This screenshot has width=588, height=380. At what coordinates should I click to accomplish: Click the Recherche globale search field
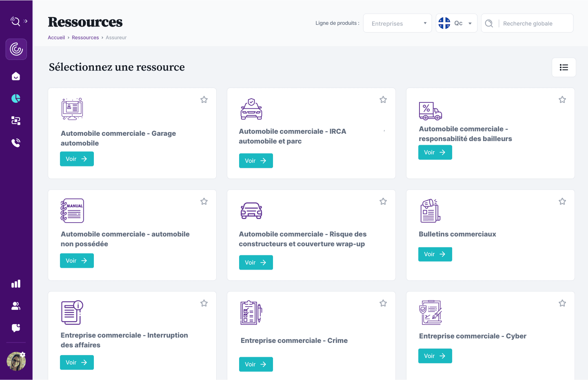535,24
